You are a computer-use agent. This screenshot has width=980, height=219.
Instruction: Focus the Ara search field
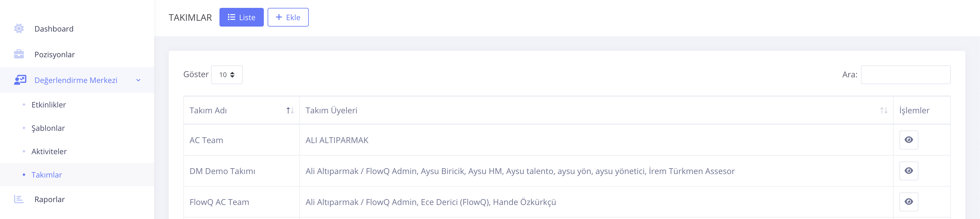coord(905,75)
